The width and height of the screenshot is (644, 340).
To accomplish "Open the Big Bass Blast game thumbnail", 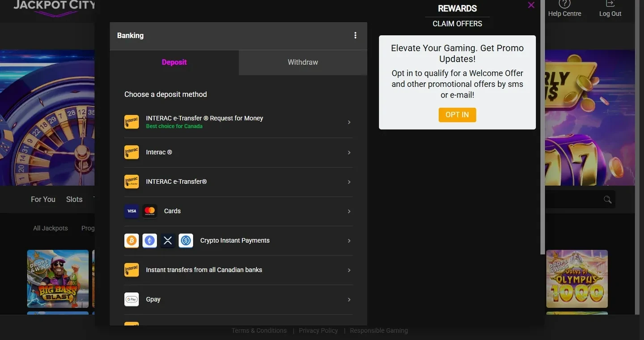I will [x=58, y=279].
